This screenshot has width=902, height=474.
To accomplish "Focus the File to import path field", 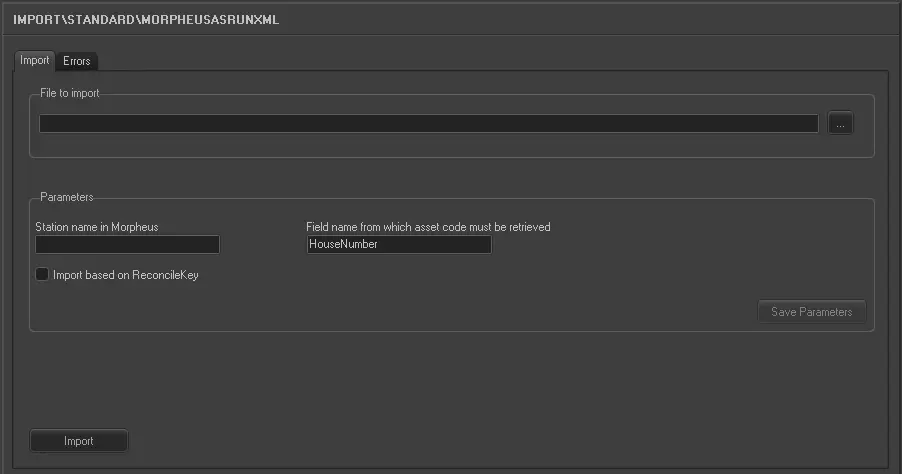I will coord(428,124).
